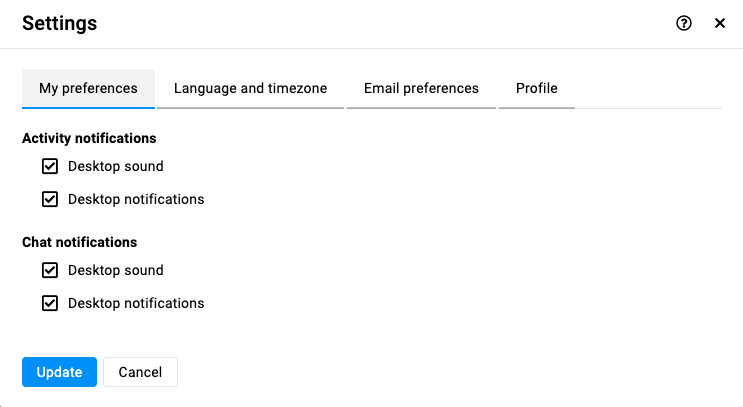Toggle Desktop sound checkbox under Chat notifications
The height and width of the screenshot is (407, 743).
point(50,270)
